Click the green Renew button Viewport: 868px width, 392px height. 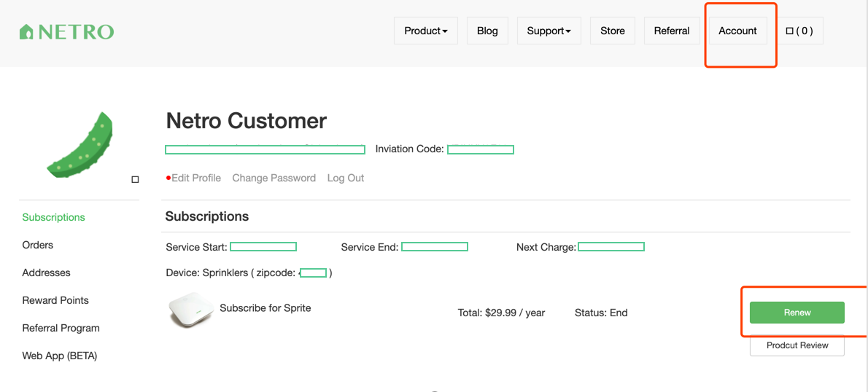pyautogui.click(x=797, y=313)
